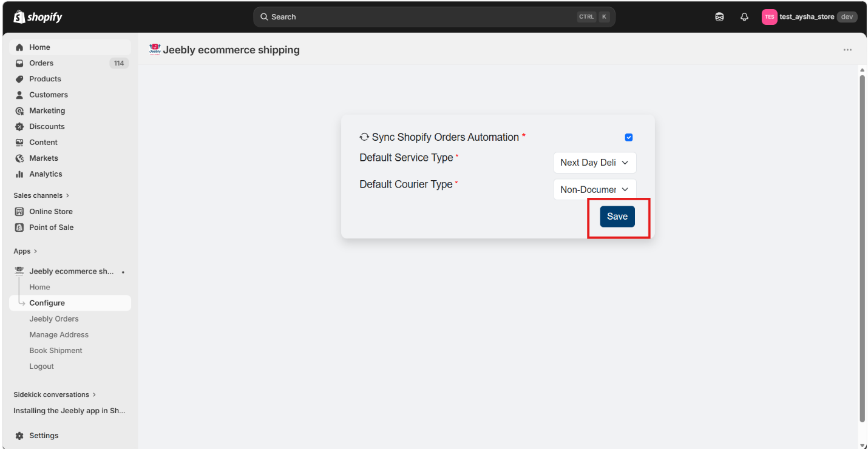Click the Search input field
This screenshot has height=449, width=868.
tap(434, 17)
